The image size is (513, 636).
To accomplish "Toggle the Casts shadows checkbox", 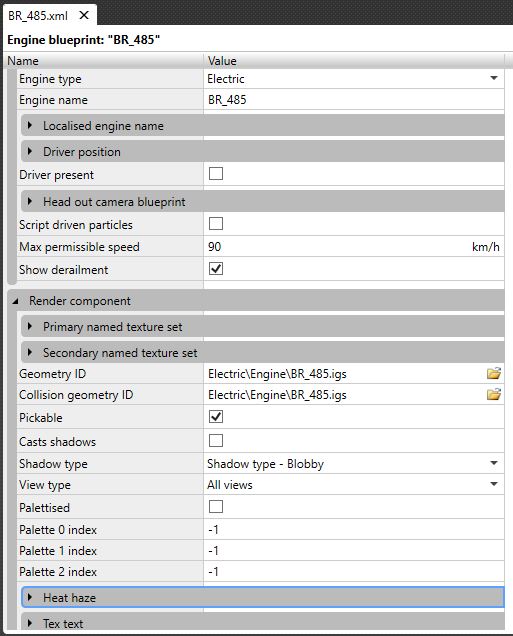I will click(216, 440).
